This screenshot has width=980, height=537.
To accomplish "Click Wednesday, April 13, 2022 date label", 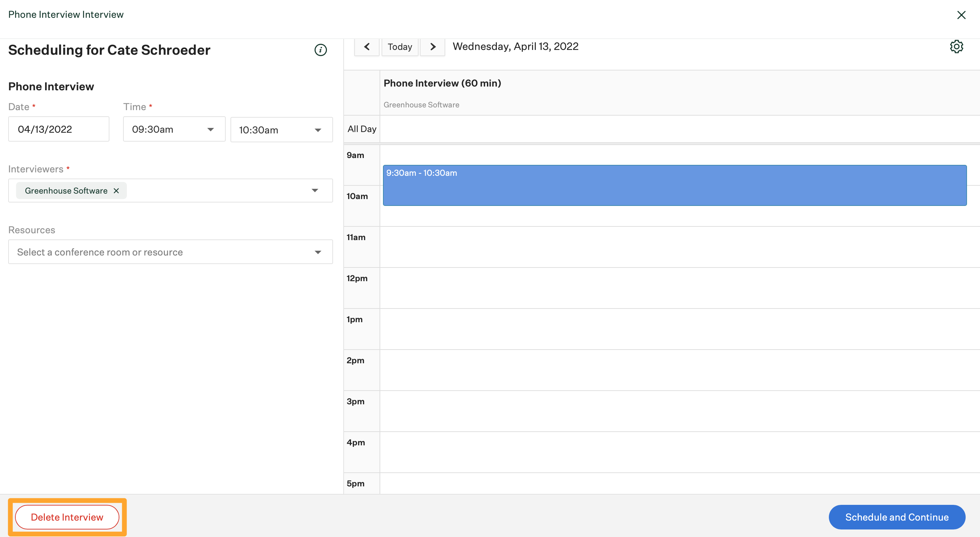I will pyautogui.click(x=516, y=47).
